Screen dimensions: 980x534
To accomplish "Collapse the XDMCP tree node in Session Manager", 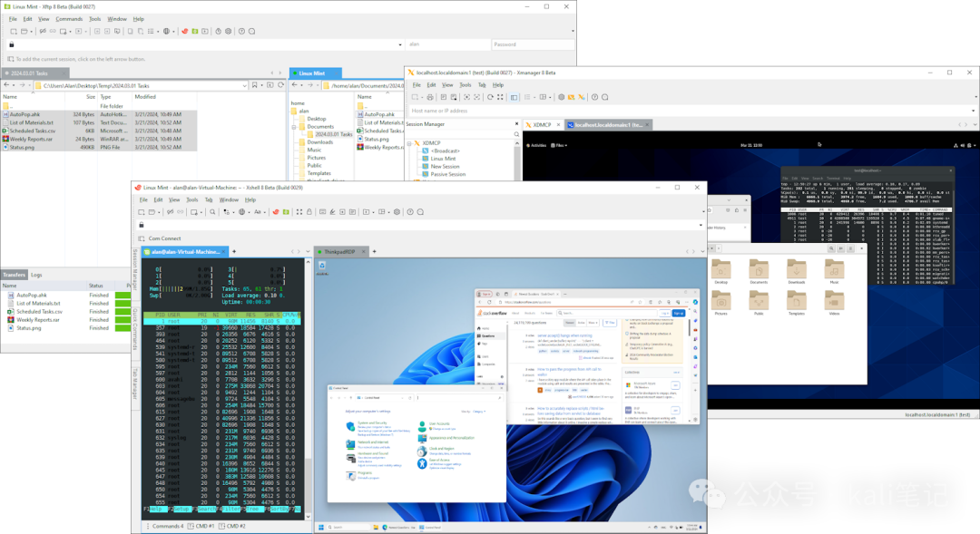I will (x=410, y=143).
